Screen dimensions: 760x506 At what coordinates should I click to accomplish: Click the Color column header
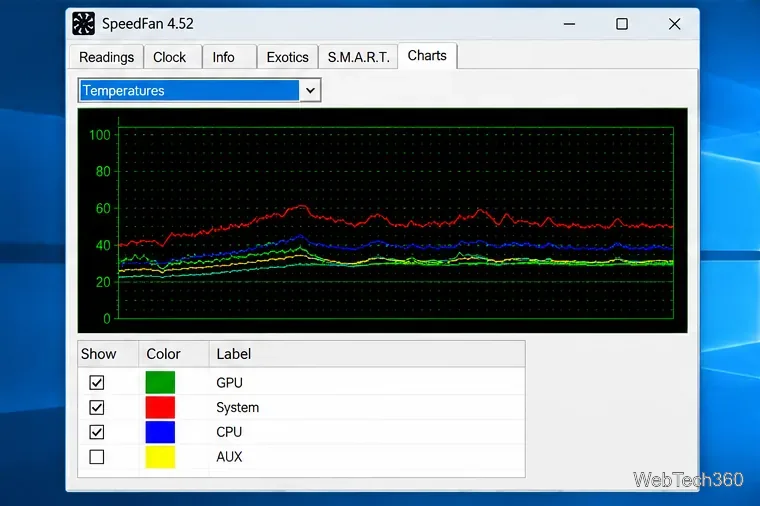[174, 354]
